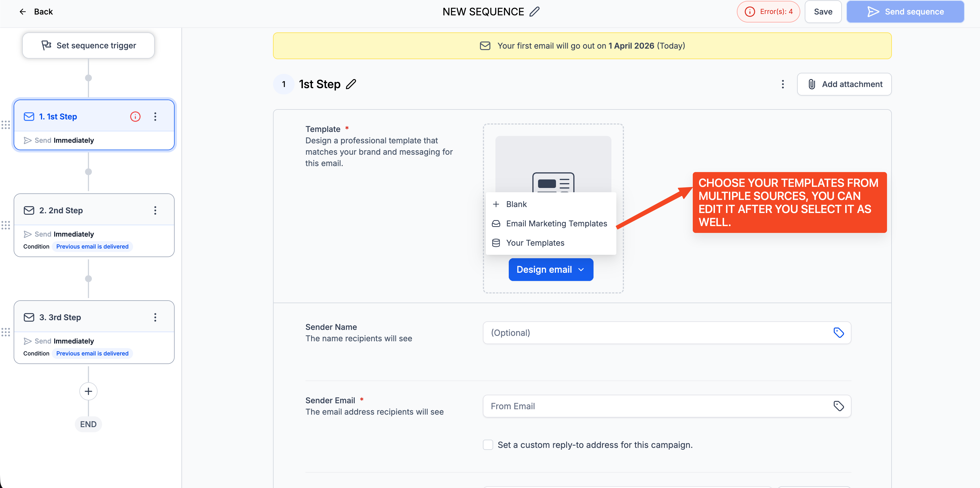Click the Save button
Viewport: 980px width, 488px height.
823,12
